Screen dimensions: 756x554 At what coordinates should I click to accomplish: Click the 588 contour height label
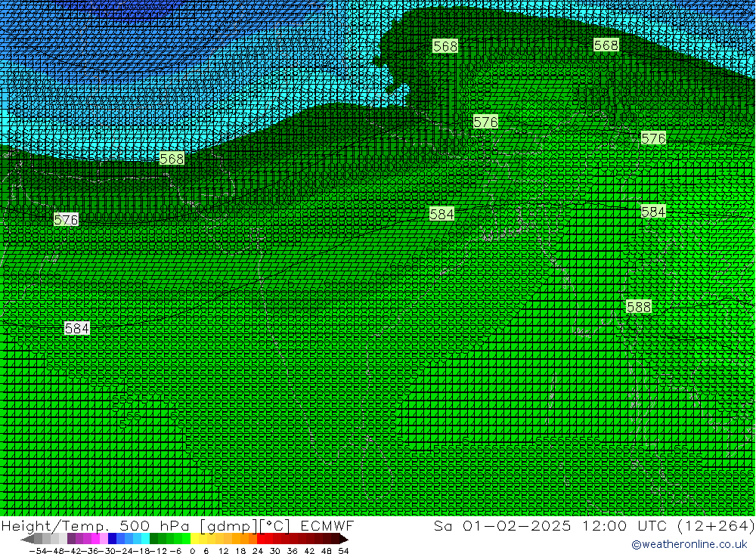point(638,307)
